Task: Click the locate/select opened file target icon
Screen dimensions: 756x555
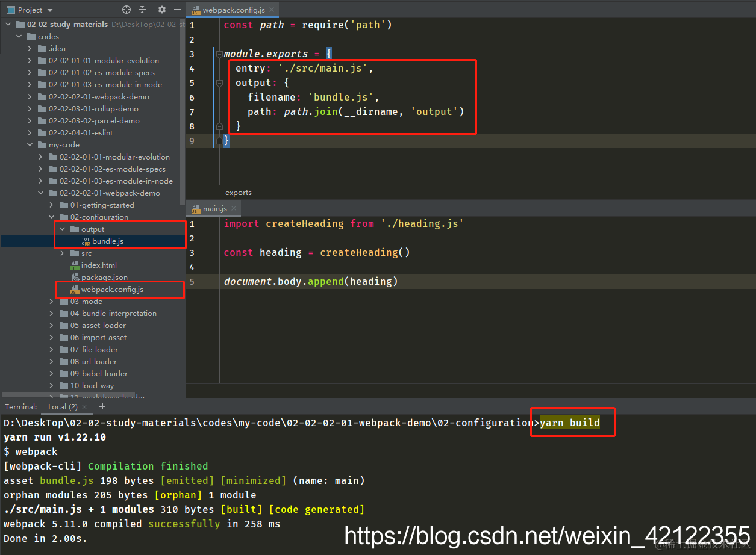Action: tap(126, 10)
